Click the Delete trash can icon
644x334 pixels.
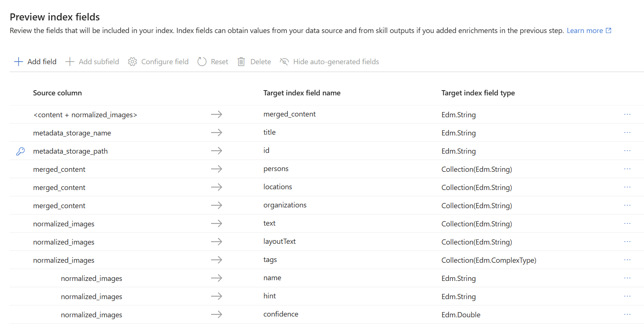241,62
